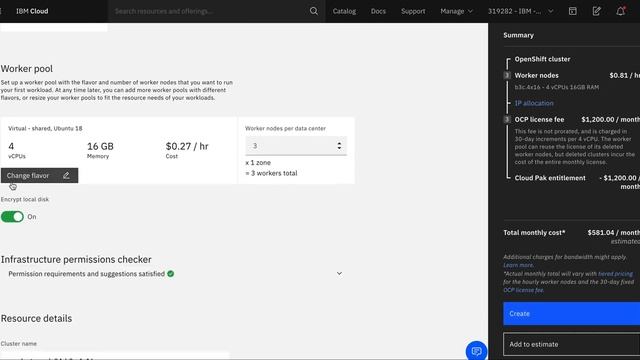The image size is (640, 360).
Task: Open the Support menu item
Action: pyautogui.click(x=413, y=11)
